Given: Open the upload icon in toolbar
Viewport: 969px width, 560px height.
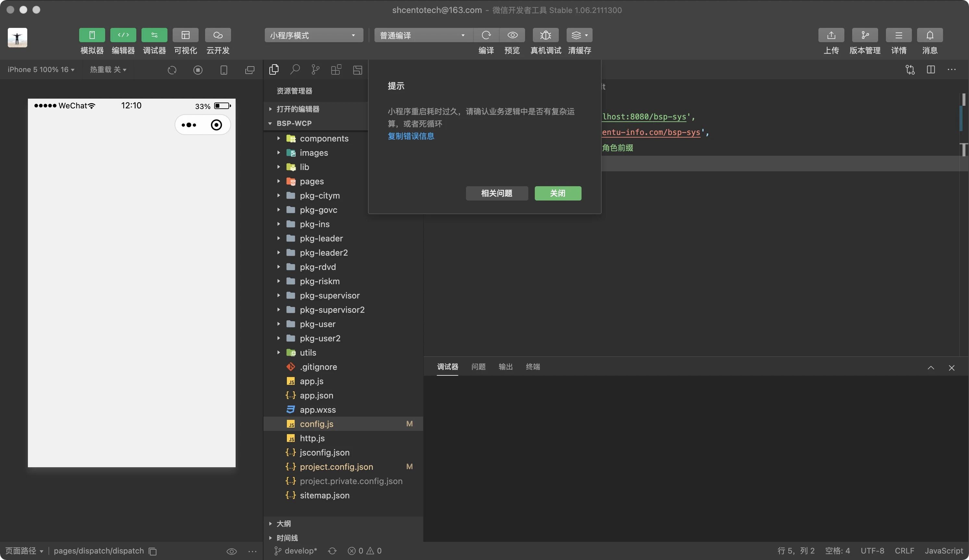Looking at the screenshot, I should (x=831, y=35).
